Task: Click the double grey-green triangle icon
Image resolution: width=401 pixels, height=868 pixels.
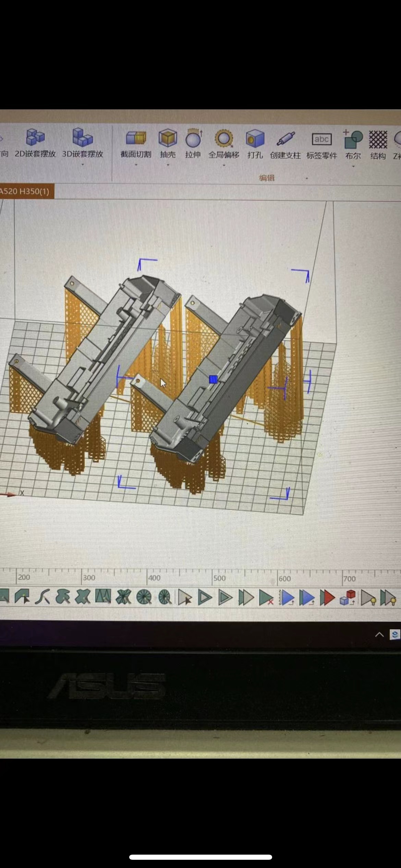Action: point(246,598)
